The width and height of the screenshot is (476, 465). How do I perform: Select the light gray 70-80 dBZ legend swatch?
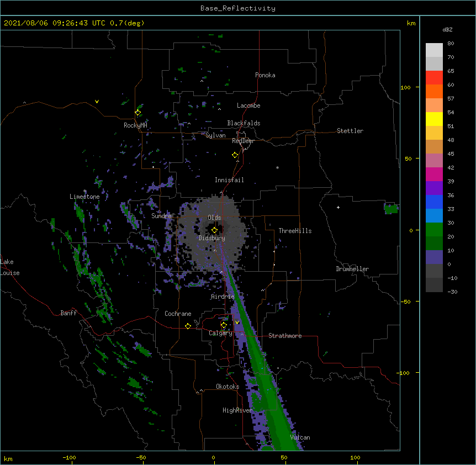tap(434, 50)
